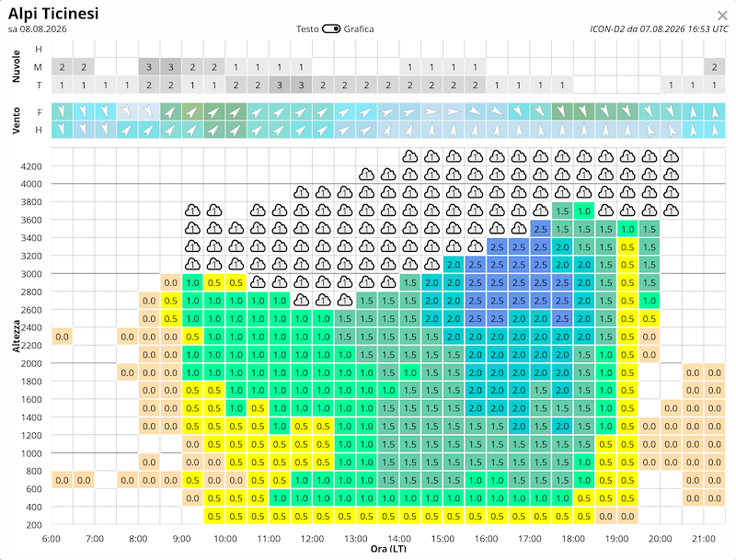Click 1.0 cell at 10:00 between 1400 and 1600
The image size is (736, 560).
236,408
